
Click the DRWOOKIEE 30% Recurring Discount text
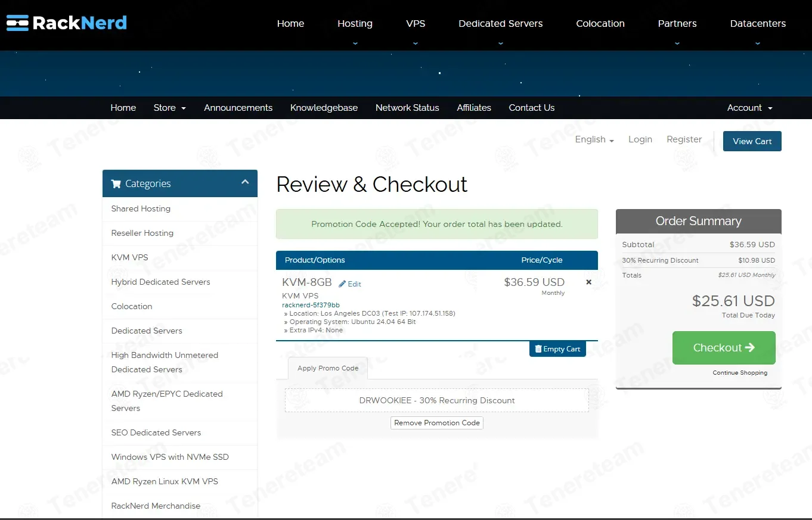pyautogui.click(x=437, y=401)
